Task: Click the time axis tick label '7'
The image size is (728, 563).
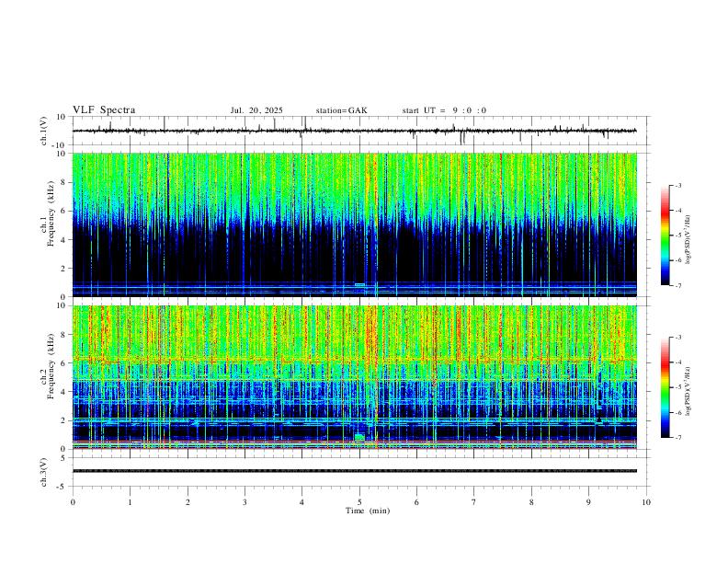Action: click(x=474, y=502)
